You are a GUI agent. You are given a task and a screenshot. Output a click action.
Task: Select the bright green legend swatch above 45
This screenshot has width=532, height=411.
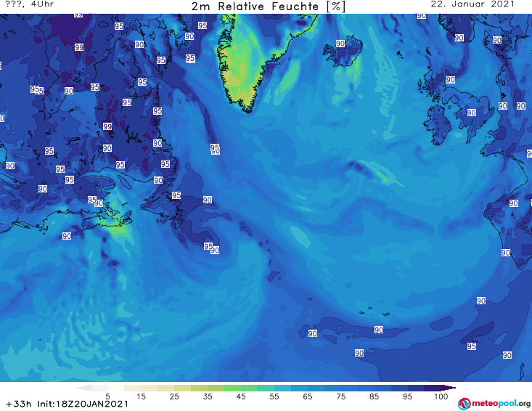pyautogui.click(x=232, y=388)
